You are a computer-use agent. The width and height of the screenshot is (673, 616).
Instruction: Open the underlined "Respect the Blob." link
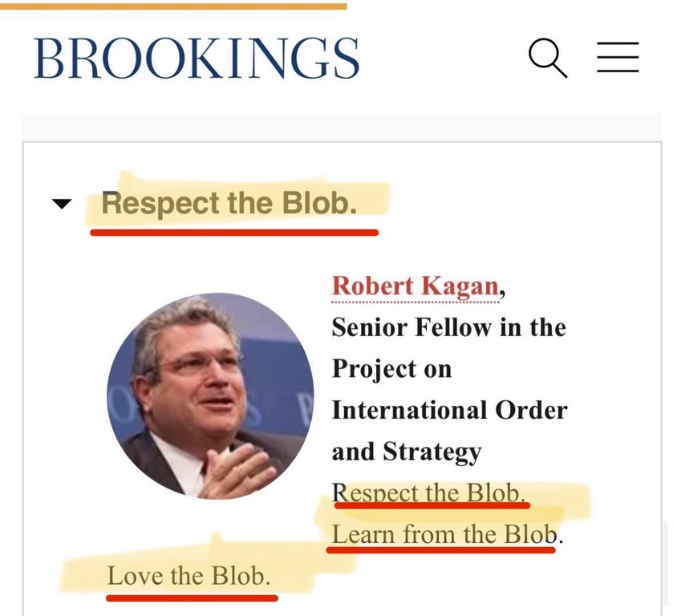pos(429,492)
